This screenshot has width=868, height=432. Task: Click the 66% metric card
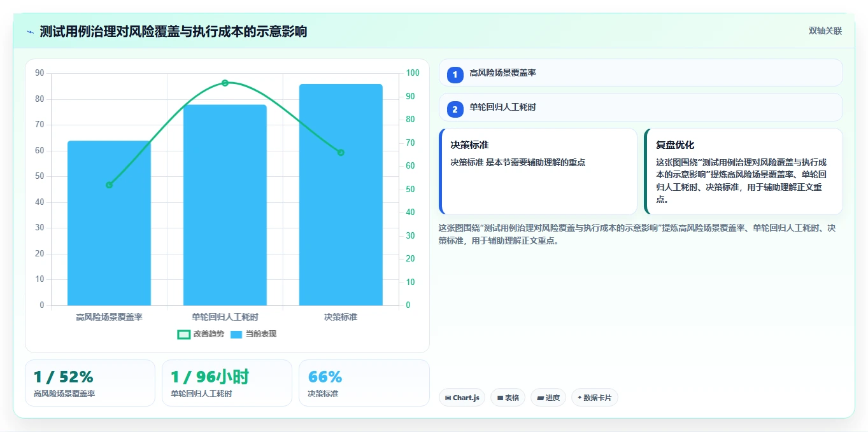click(x=364, y=383)
